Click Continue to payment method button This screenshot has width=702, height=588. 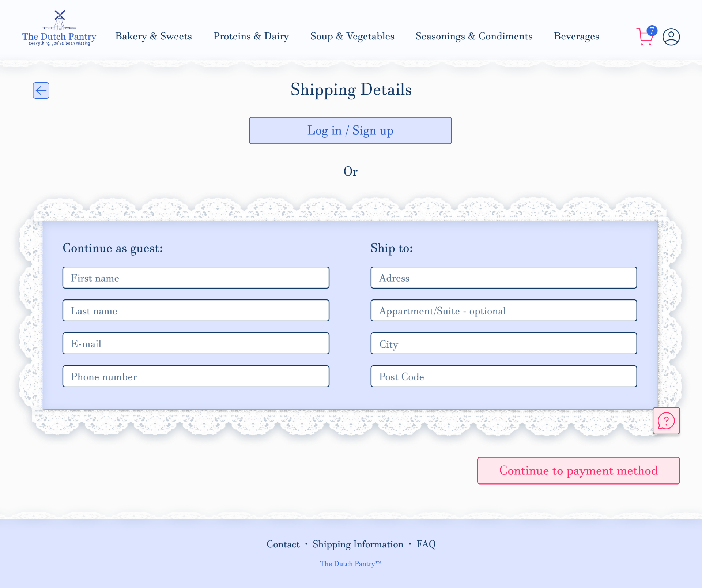(578, 470)
